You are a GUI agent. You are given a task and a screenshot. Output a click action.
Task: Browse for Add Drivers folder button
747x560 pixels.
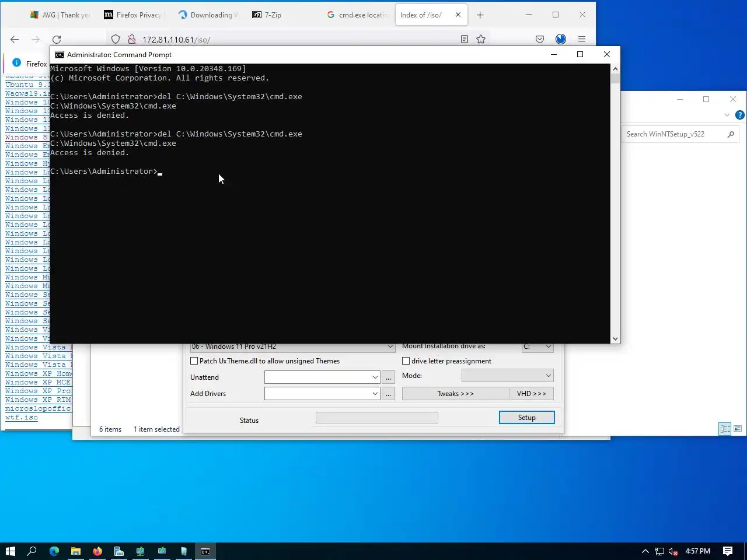[388, 394]
